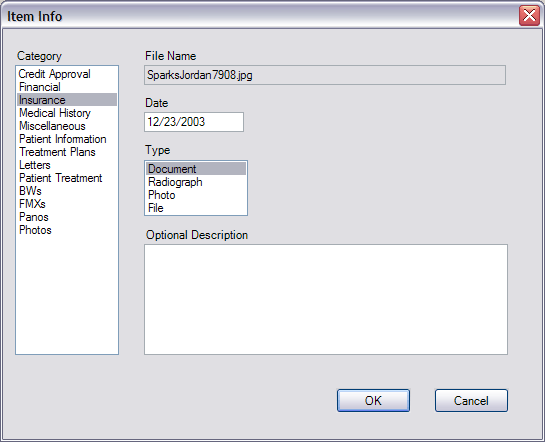
Task: Focus the Optional Description text box
Action: [x=326, y=300]
